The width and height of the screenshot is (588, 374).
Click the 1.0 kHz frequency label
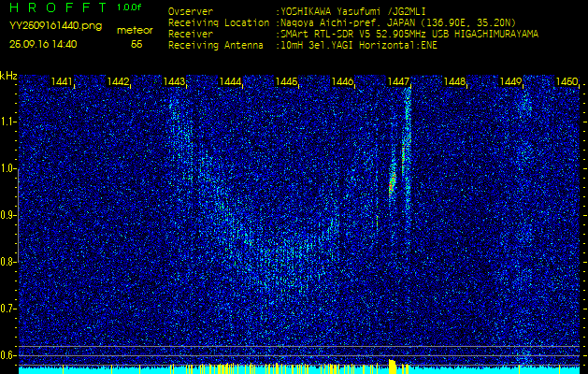7,169
